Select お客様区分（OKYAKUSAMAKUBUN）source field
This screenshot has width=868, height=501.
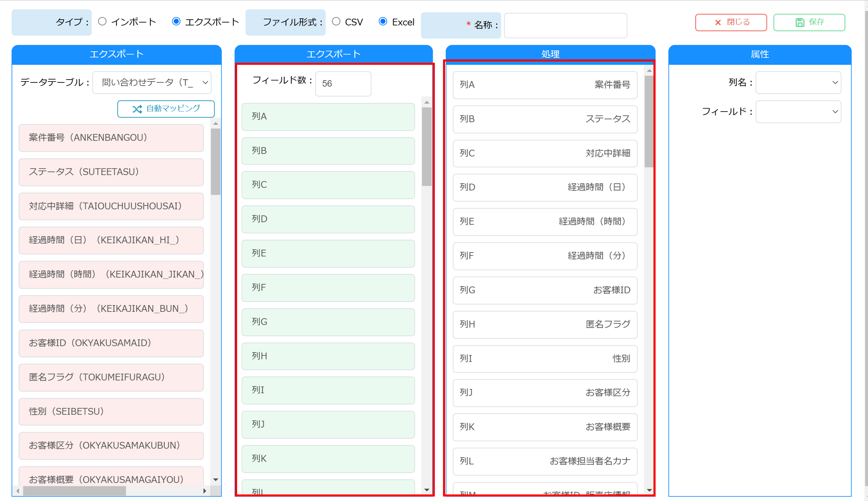(x=111, y=446)
